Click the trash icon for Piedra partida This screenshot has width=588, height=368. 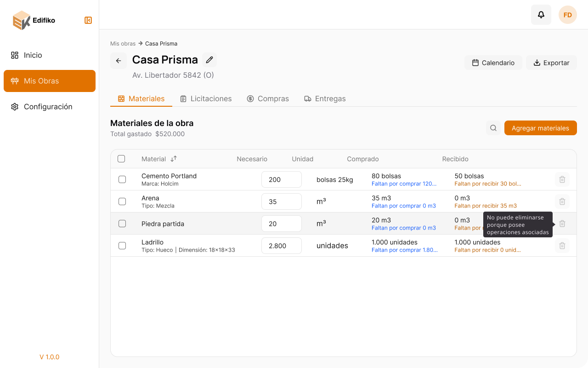(x=562, y=224)
